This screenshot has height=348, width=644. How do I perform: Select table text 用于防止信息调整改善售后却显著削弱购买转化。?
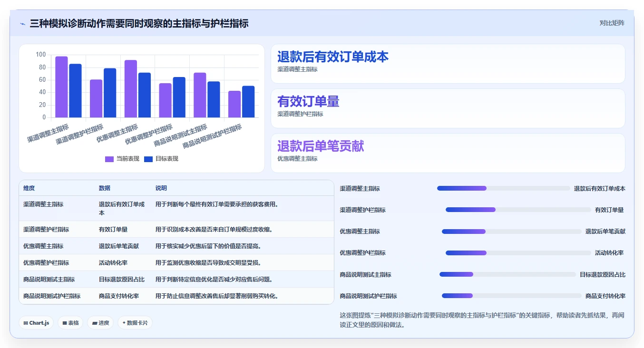[217, 296]
